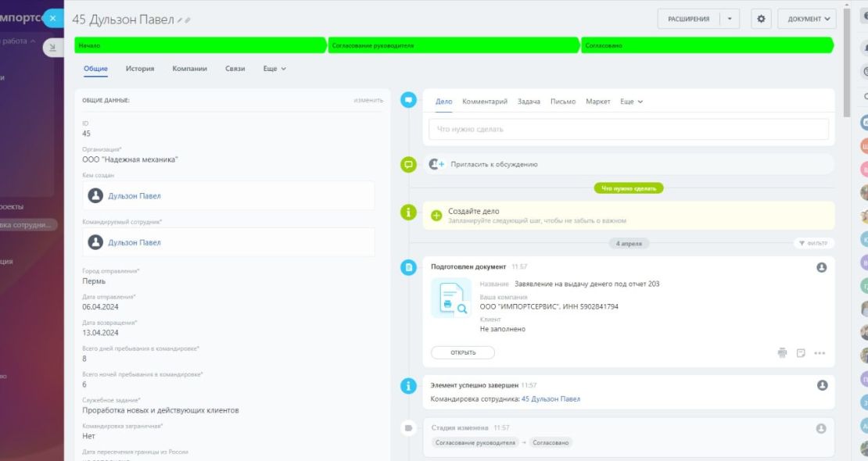Open the Связи tab

pos(235,69)
